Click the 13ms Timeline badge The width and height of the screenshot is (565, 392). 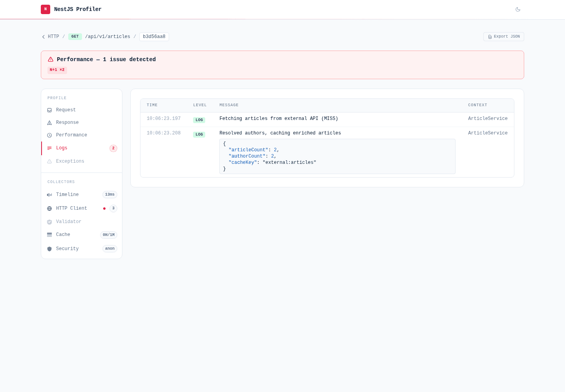tap(110, 195)
